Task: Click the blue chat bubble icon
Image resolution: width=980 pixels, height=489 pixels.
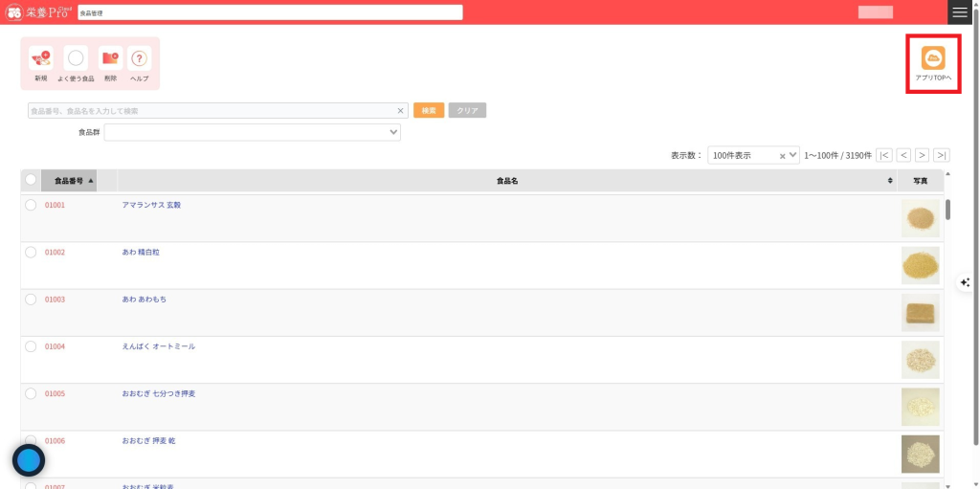Action: [x=29, y=460]
